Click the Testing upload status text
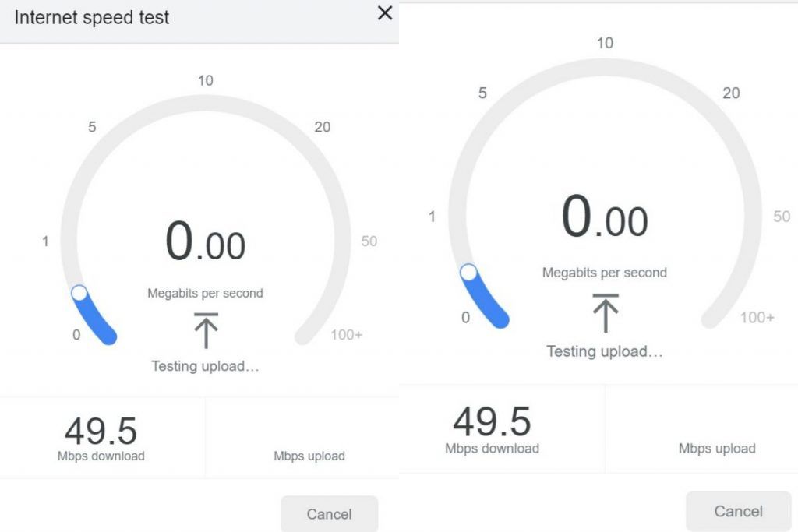 (204, 366)
